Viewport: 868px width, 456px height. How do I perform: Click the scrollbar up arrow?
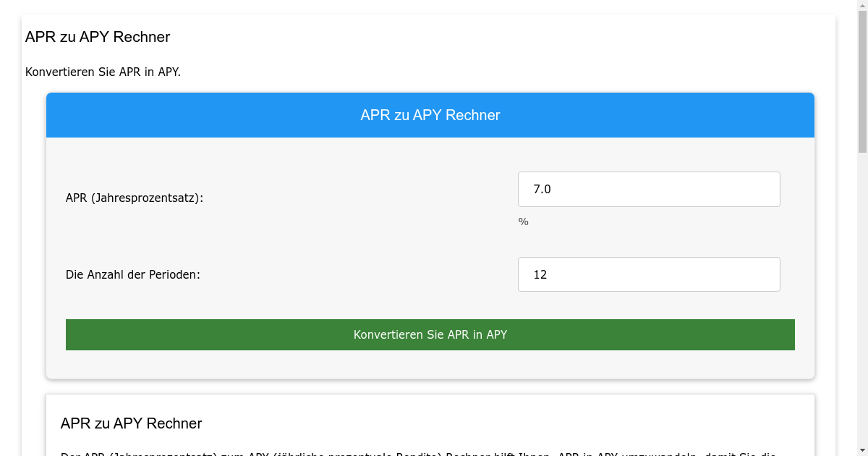862,4
